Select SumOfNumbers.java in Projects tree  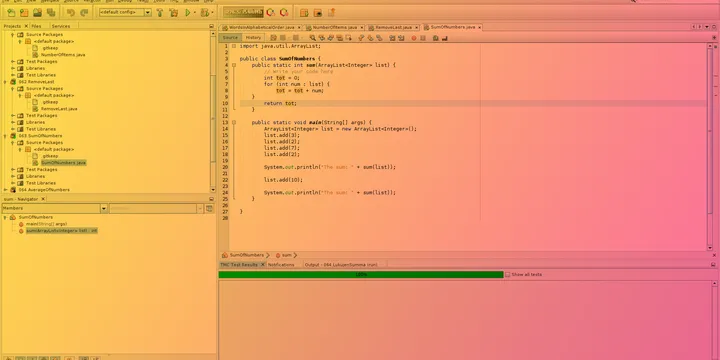pyautogui.click(x=63, y=163)
